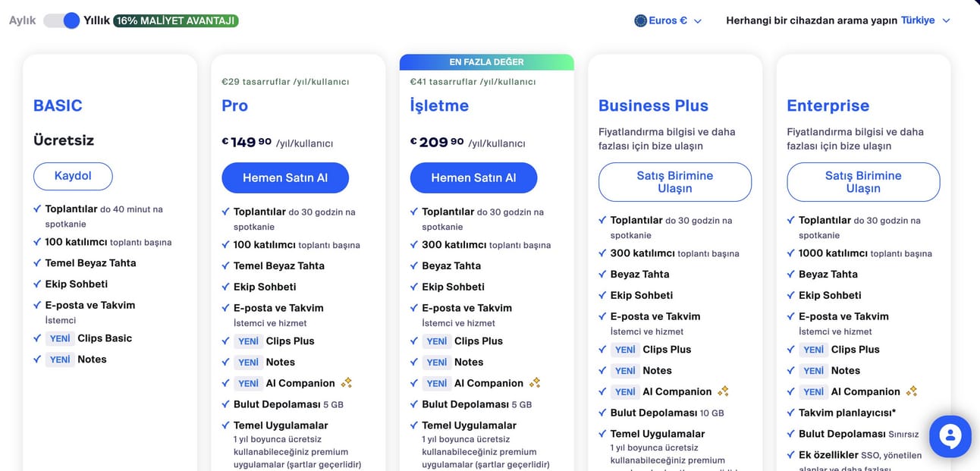Screen dimensions: 980x471
Task: Click AI Companion sparkle icon in Business Plus
Action: point(723,391)
